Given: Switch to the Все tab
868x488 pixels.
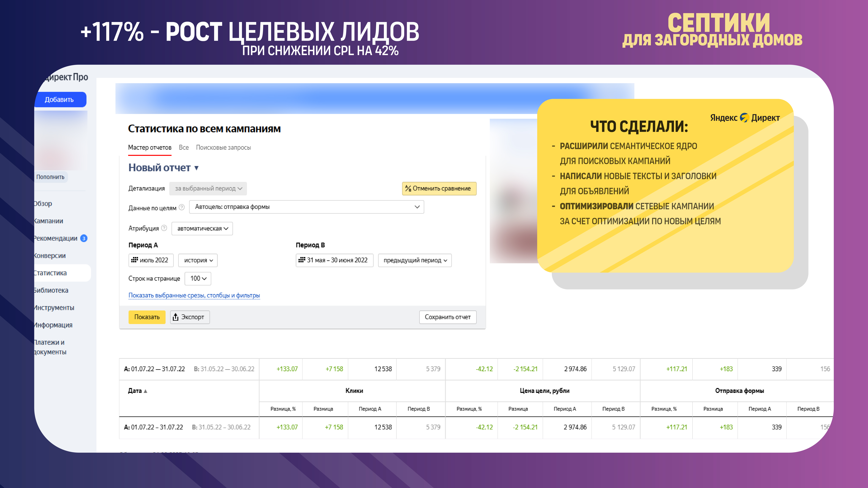Looking at the screenshot, I should coord(184,147).
